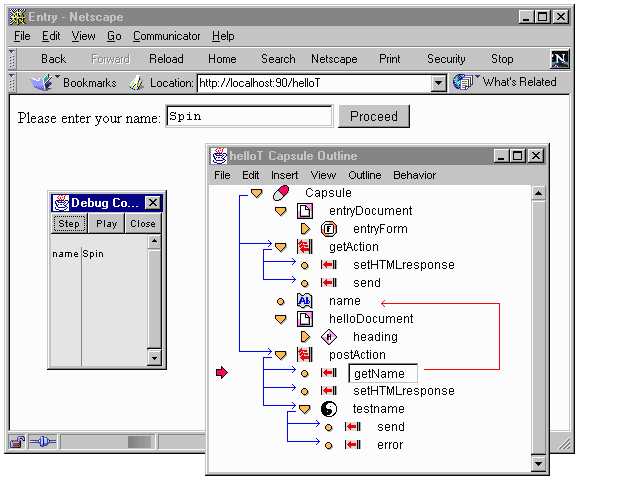Collapse the getAction node

[280, 247]
